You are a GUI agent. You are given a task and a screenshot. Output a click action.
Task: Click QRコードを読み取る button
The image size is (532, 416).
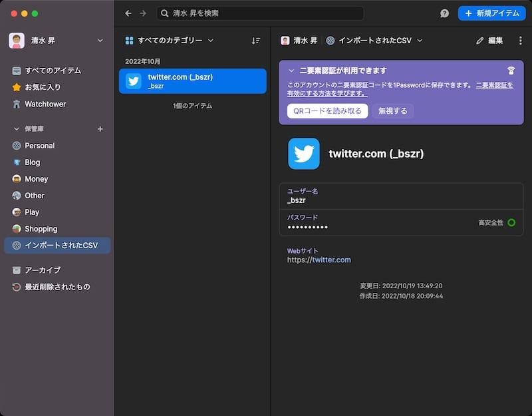point(327,111)
